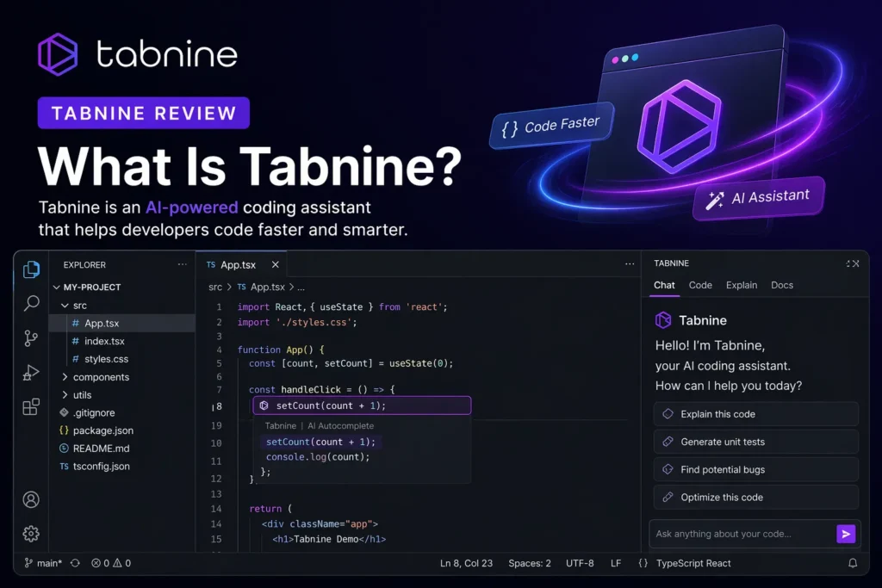Select console.log(count) in autocomplete popup
The width and height of the screenshot is (882, 588).
[318, 457]
